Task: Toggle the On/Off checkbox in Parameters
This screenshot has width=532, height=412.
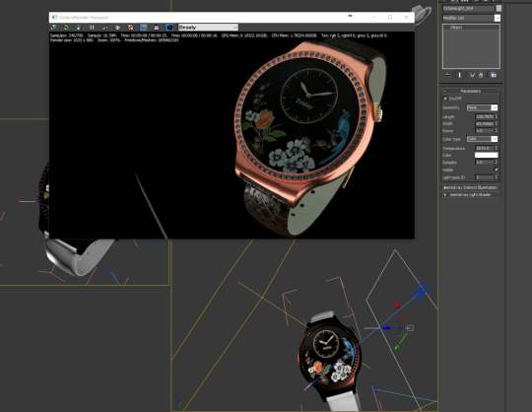Action: [x=445, y=99]
